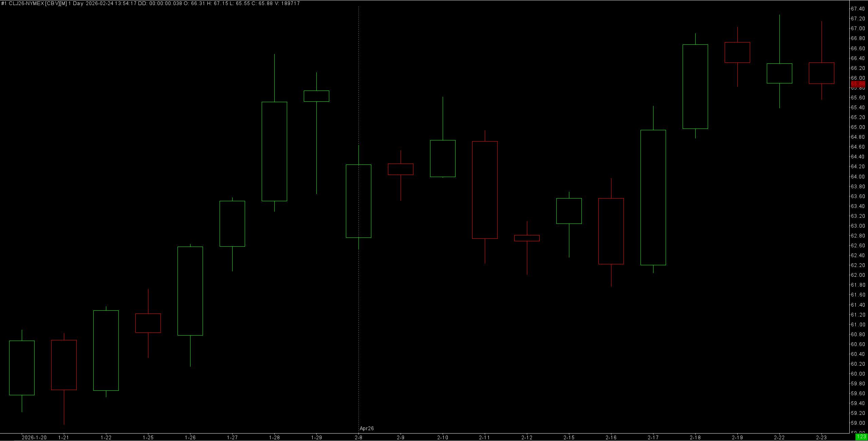868x441 pixels.
Task: Click the 1-26 candle body
Action: point(190,291)
